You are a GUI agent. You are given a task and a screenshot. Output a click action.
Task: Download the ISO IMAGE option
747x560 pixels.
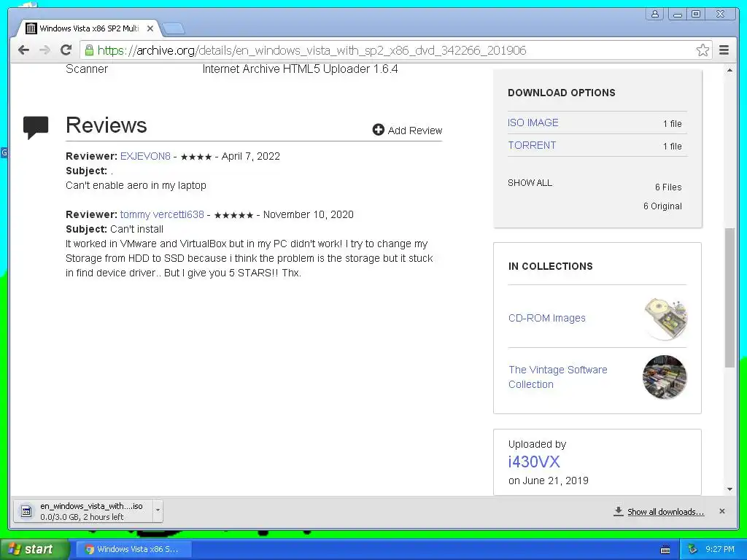click(533, 122)
